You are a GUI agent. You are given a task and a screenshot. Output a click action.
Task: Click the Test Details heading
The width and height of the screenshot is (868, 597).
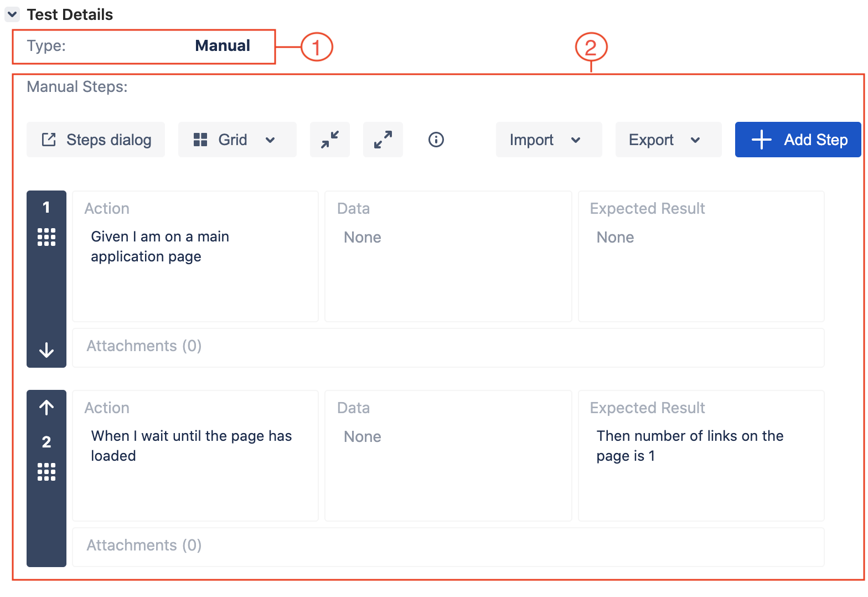70,14
